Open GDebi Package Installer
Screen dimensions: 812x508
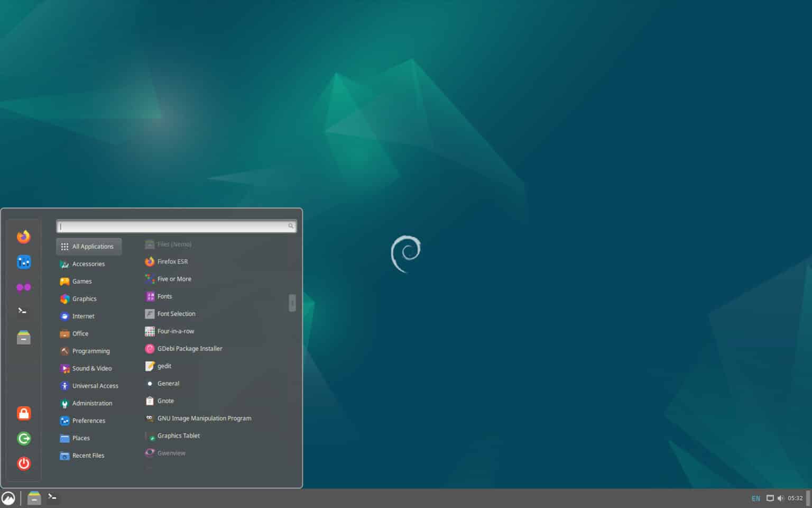tap(190, 348)
